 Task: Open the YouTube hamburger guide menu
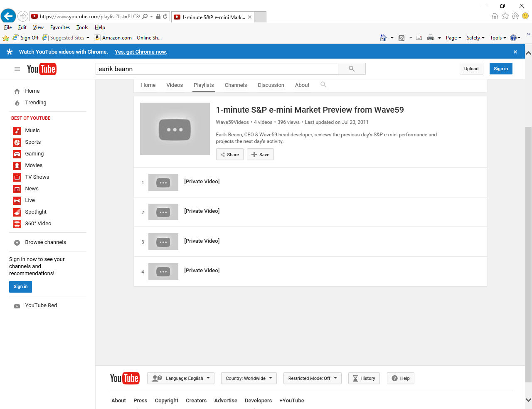pos(17,69)
